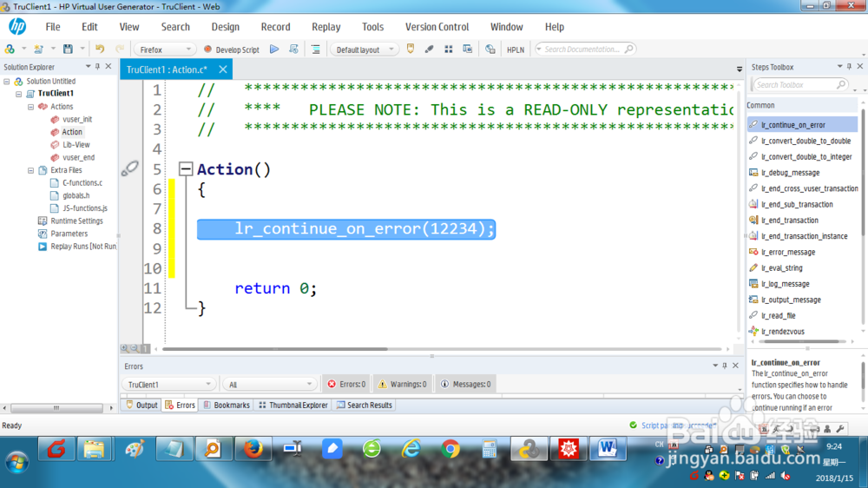Close the Solution Explorer panel
This screenshot has width=868, height=488.
point(108,67)
